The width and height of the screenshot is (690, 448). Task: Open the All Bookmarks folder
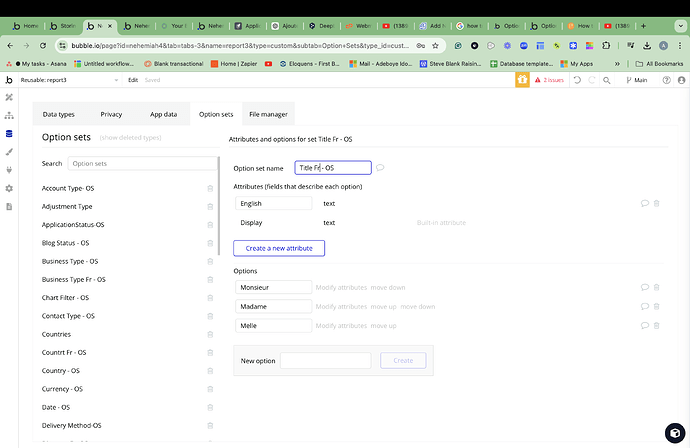[x=660, y=64]
